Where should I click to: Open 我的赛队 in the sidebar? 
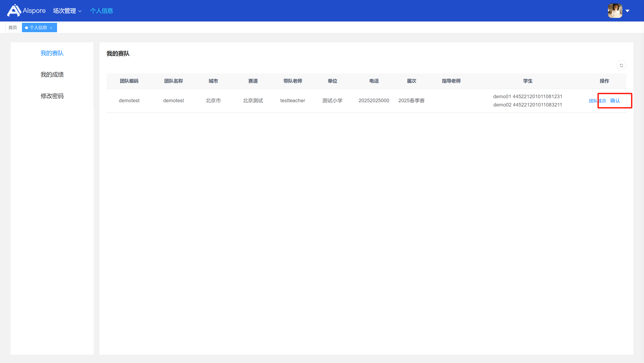coord(52,53)
